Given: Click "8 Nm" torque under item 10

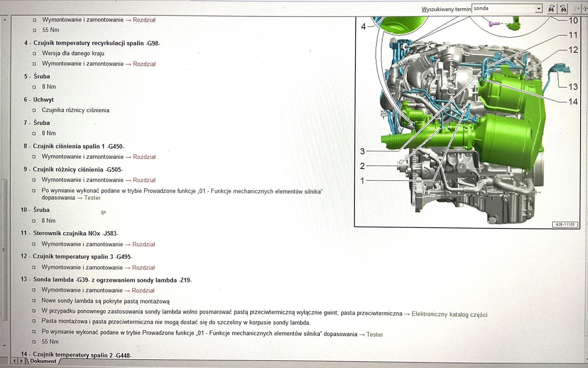Looking at the screenshot, I should click(x=49, y=220).
